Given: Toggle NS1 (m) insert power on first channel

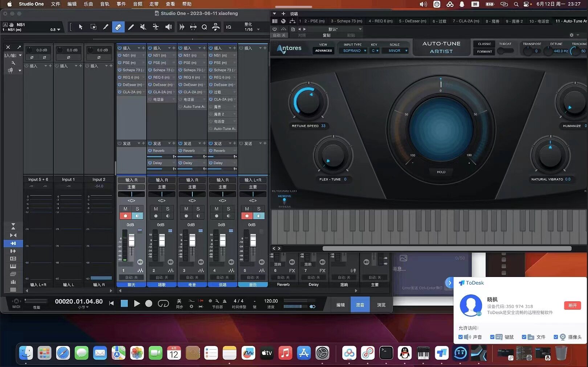Looking at the screenshot, I should point(119,56).
